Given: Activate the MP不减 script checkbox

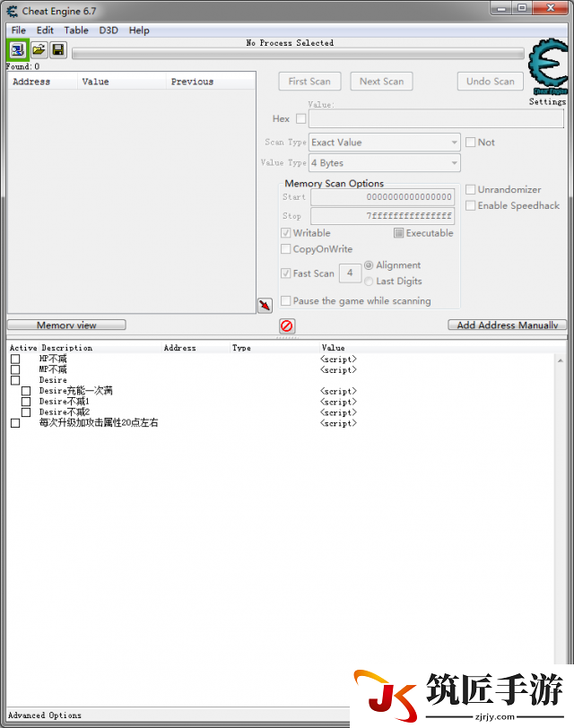Looking at the screenshot, I should (15, 369).
